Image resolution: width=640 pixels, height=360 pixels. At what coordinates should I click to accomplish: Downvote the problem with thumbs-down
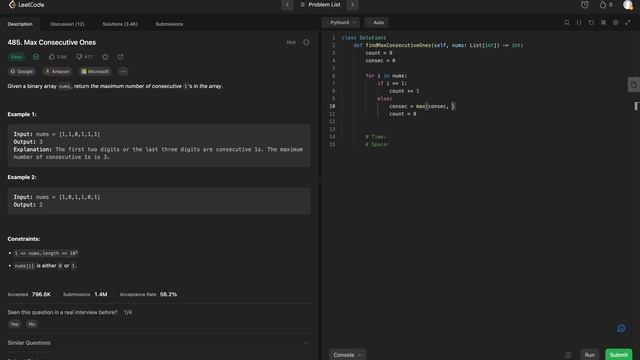point(84,57)
